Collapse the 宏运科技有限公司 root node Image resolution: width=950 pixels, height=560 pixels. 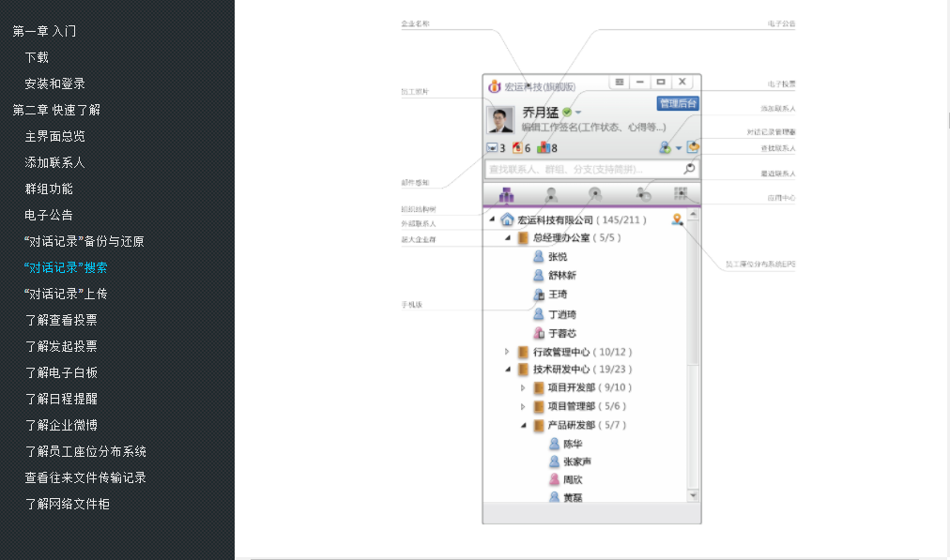492,219
